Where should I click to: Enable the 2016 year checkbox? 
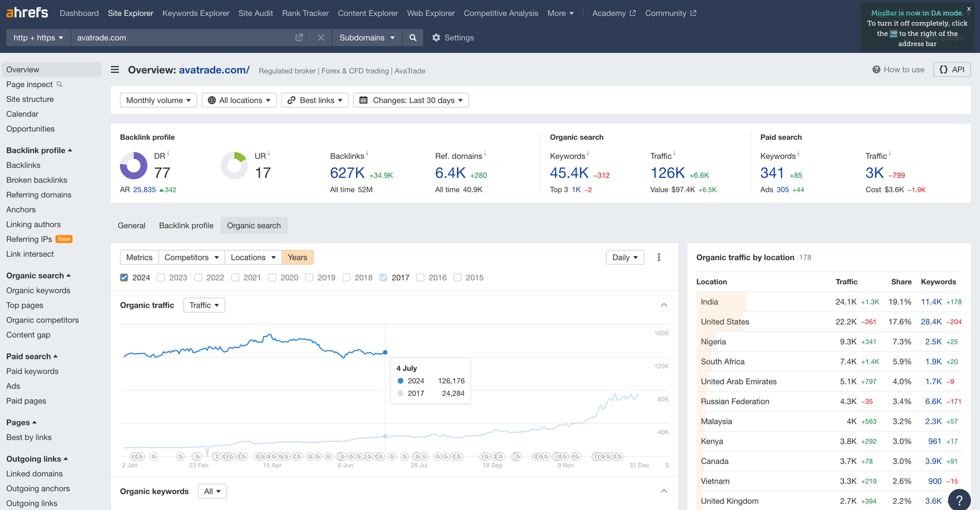tap(421, 278)
